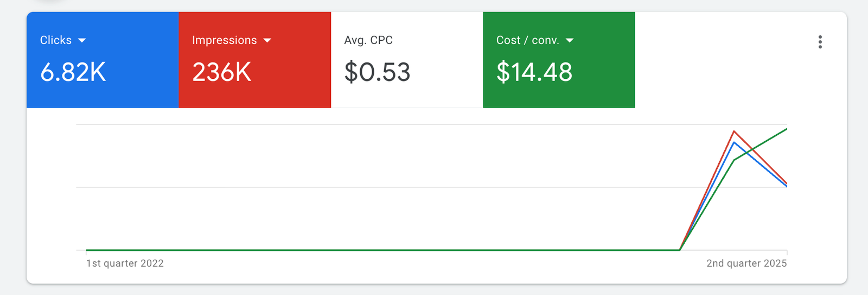The height and width of the screenshot is (295, 868).
Task: Click the blue clicks line peak
Action: (x=733, y=142)
